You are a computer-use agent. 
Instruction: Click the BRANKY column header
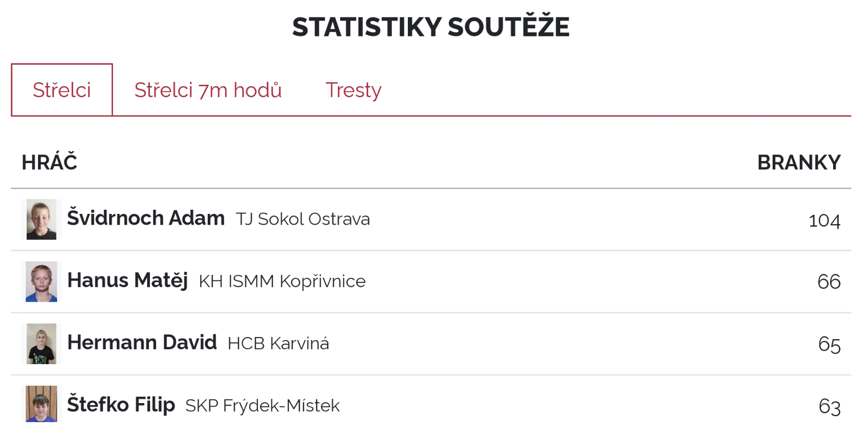click(x=799, y=163)
